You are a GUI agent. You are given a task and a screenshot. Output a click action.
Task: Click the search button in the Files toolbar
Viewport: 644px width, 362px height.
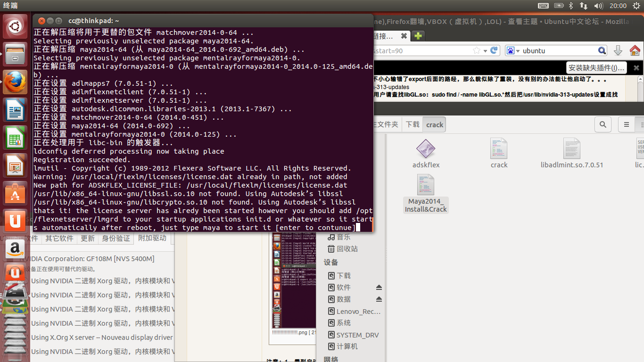click(603, 124)
